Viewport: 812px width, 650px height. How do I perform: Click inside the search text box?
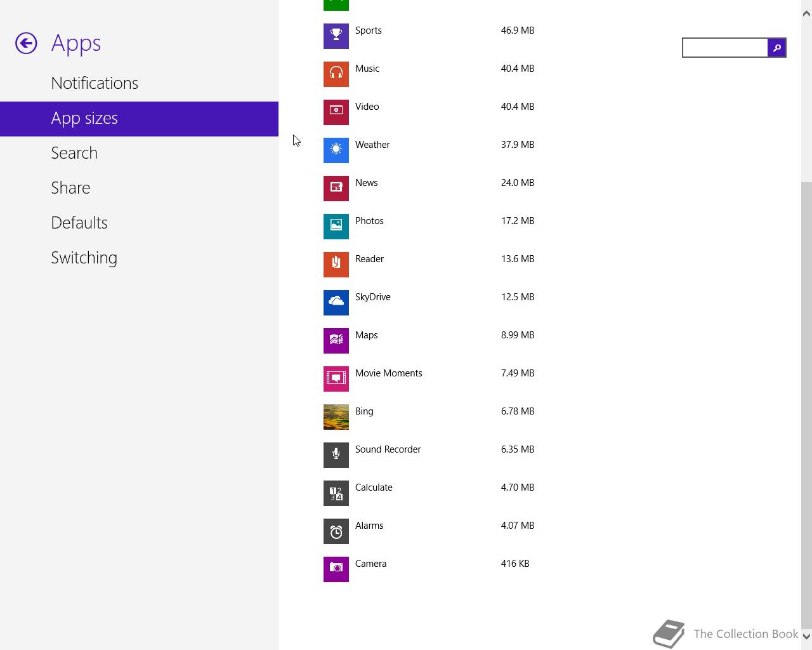tap(725, 48)
